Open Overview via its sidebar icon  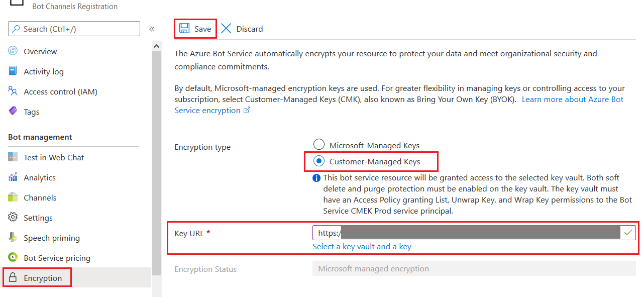[13, 51]
